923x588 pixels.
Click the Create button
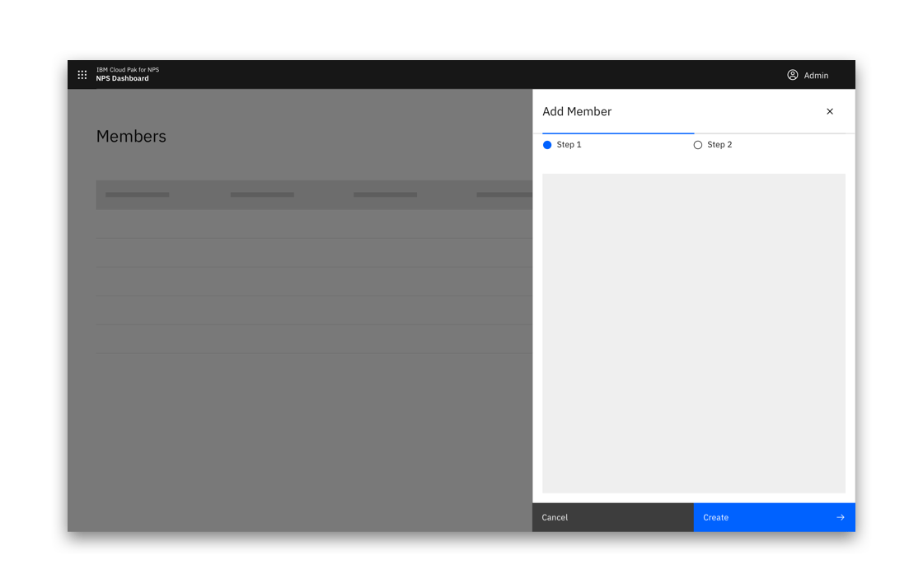click(x=773, y=517)
